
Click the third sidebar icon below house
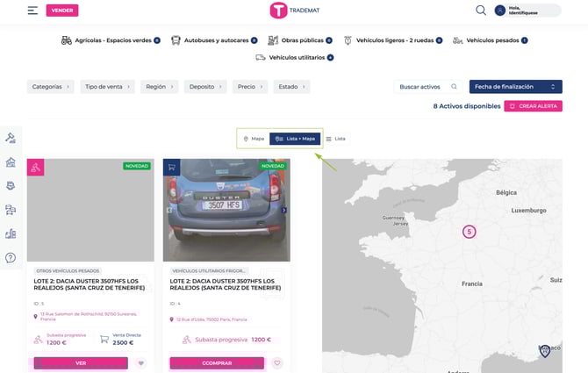pyautogui.click(x=11, y=186)
